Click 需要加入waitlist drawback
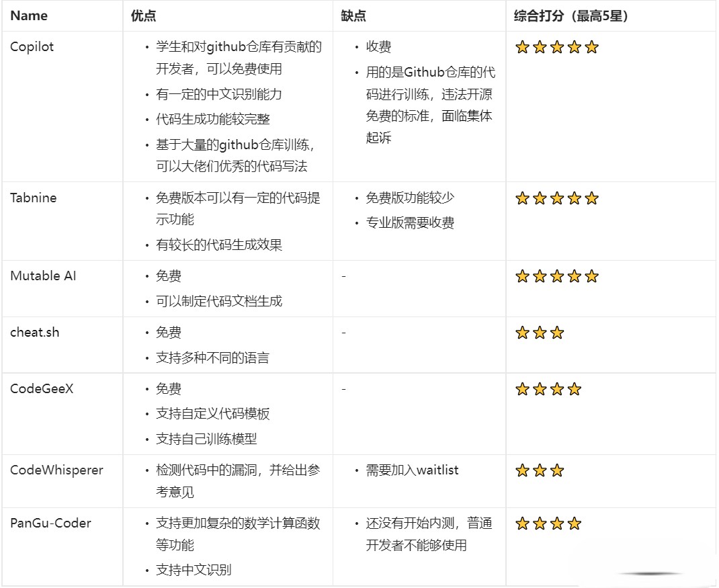This screenshot has width=719, height=588. tap(412, 470)
